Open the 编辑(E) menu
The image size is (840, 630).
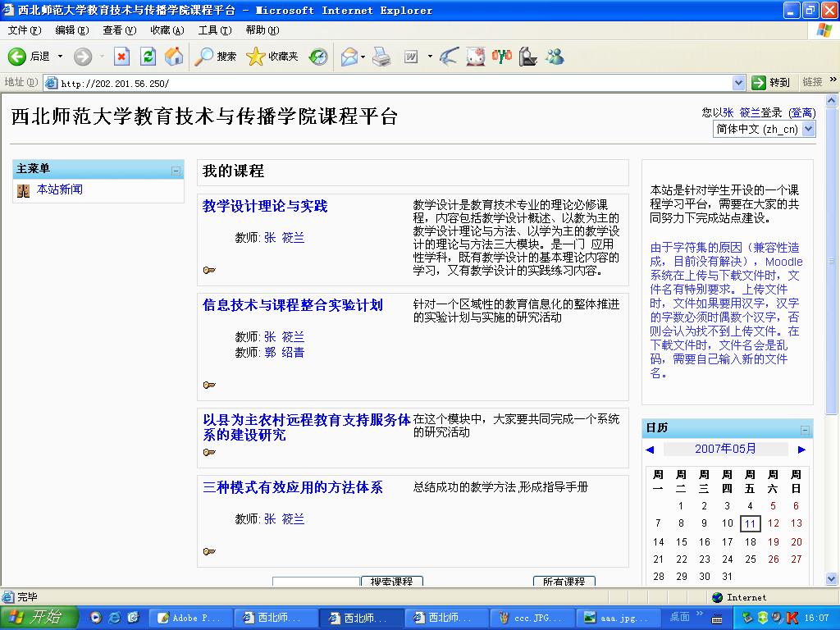pos(72,30)
